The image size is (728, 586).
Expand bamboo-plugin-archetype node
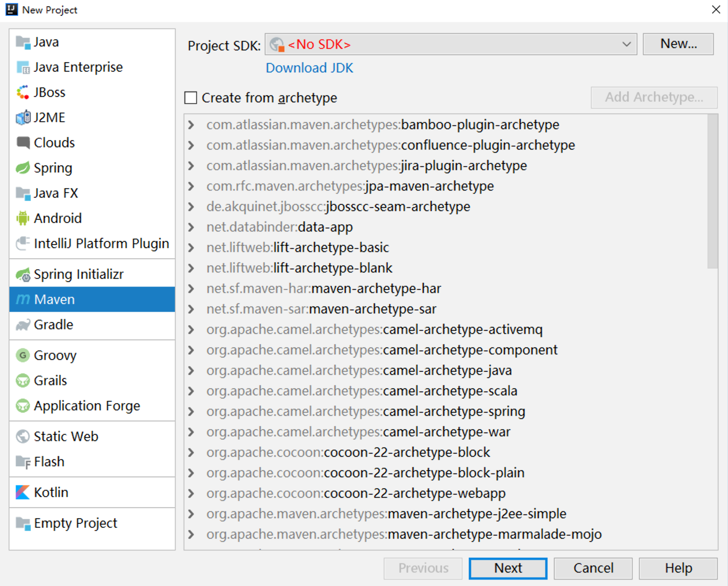coord(191,125)
